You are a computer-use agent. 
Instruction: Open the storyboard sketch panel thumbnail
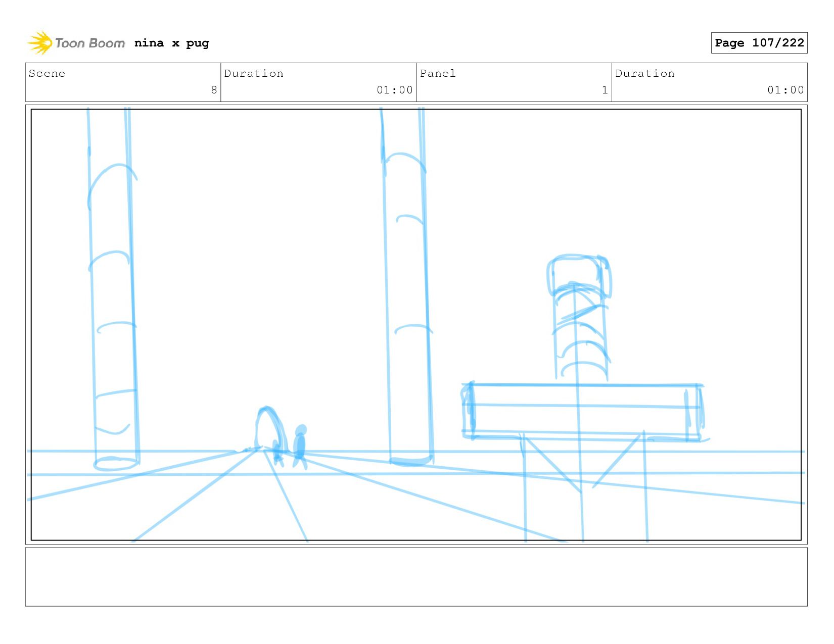[x=416, y=325]
